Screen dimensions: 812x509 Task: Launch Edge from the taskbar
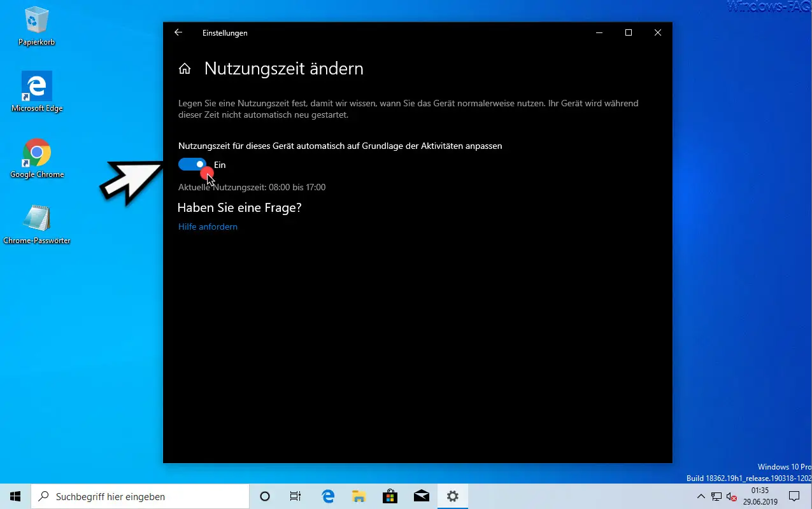(328, 496)
